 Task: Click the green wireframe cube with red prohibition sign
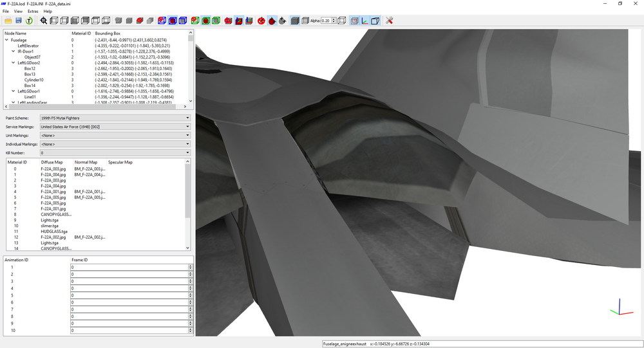coord(195,21)
